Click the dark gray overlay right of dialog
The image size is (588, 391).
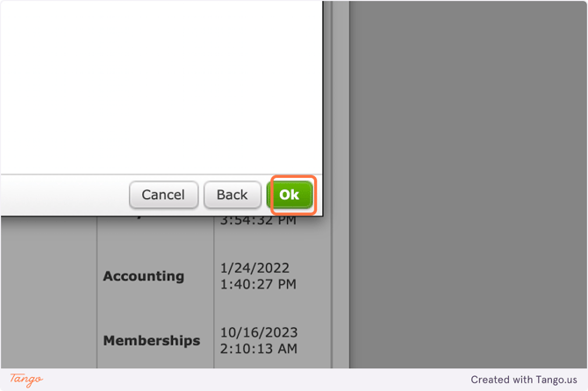(x=465, y=175)
